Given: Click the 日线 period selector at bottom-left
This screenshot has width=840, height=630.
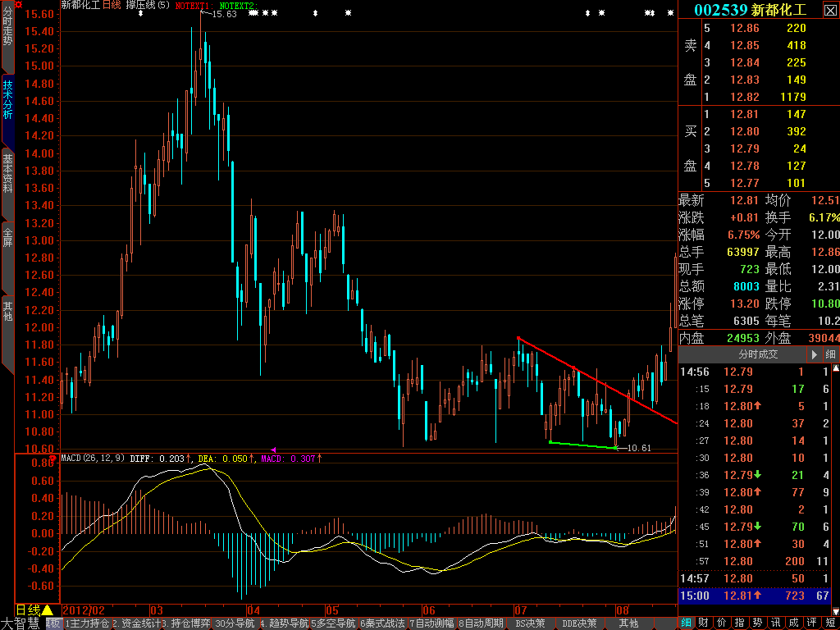Looking at the screenshot, I should click(28, 609).
